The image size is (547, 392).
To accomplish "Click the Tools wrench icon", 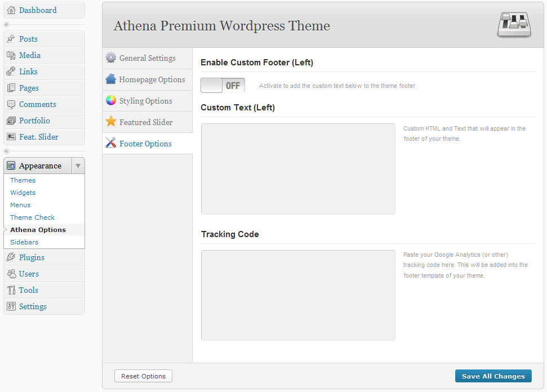I will [x=11, y=290].
